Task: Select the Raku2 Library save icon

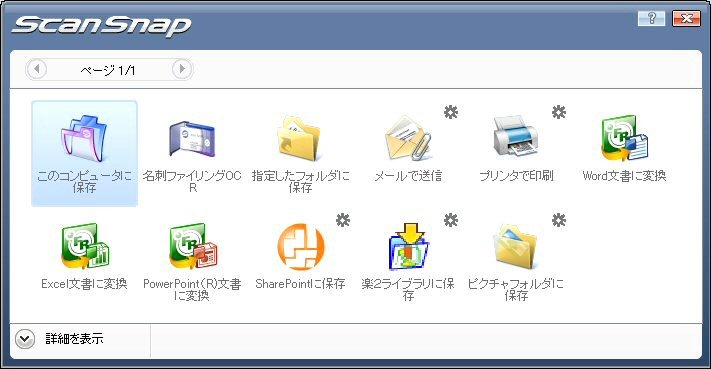Action: 408,246
